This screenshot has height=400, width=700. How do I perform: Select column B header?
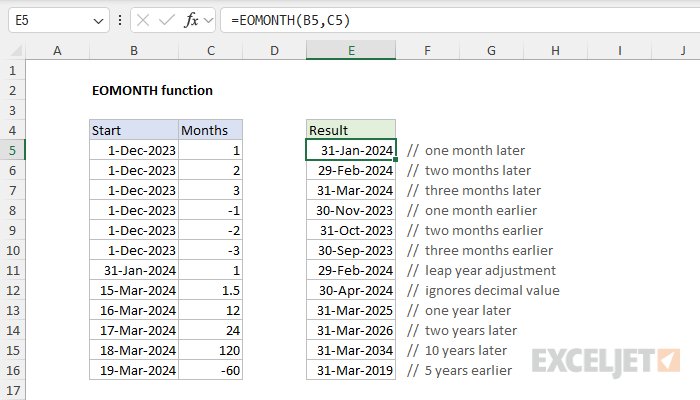click(x=133, y=50)
